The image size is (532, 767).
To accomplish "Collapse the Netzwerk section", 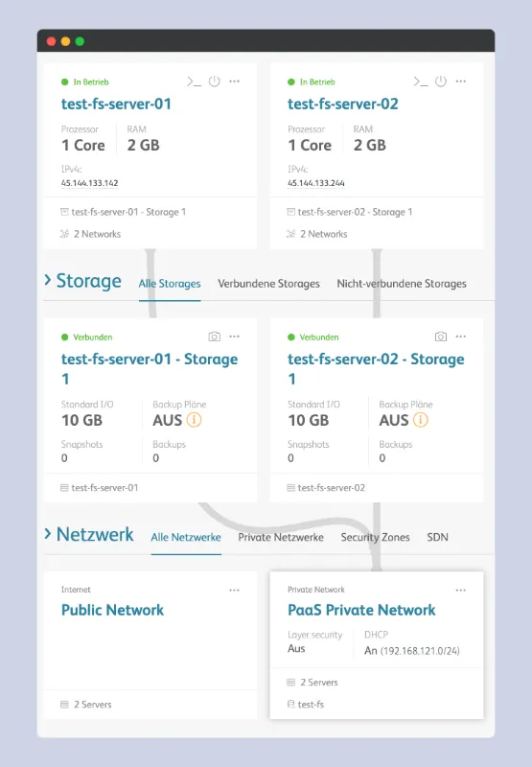I will [47, 534].
